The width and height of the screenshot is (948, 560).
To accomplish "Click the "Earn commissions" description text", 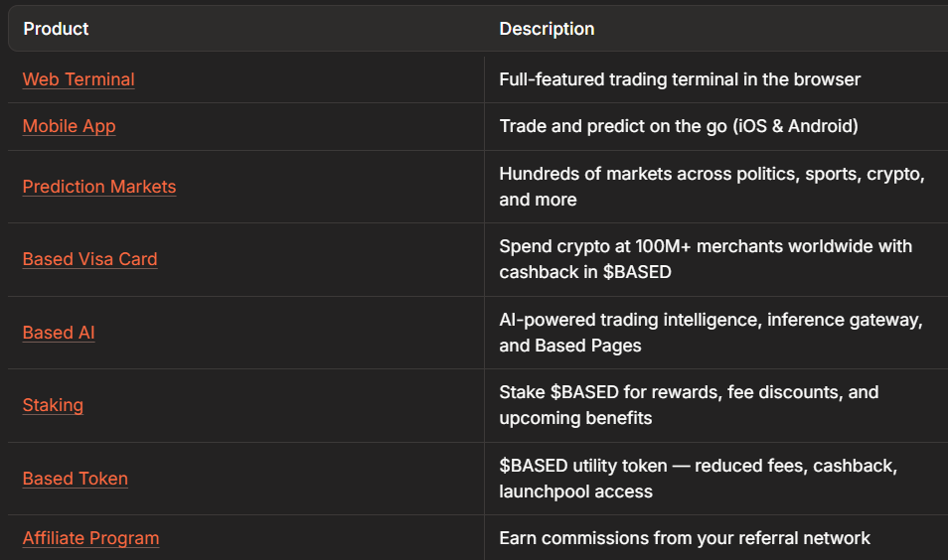I will 685,538.
